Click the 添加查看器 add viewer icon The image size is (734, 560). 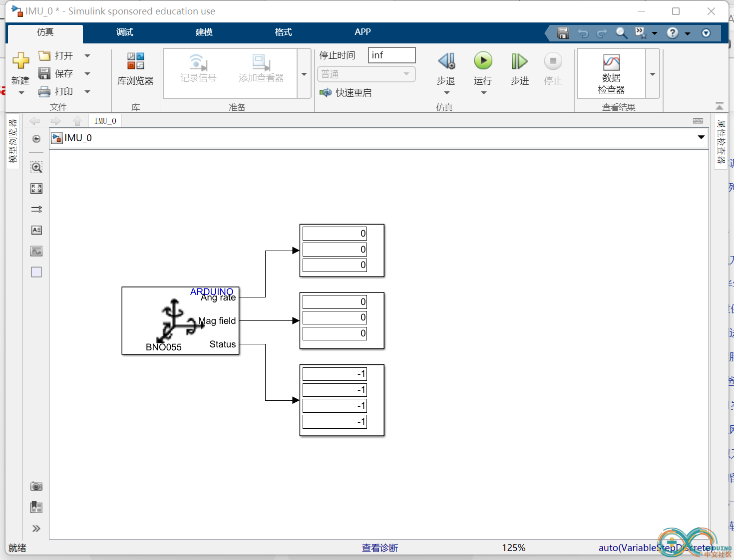point(261,68)
